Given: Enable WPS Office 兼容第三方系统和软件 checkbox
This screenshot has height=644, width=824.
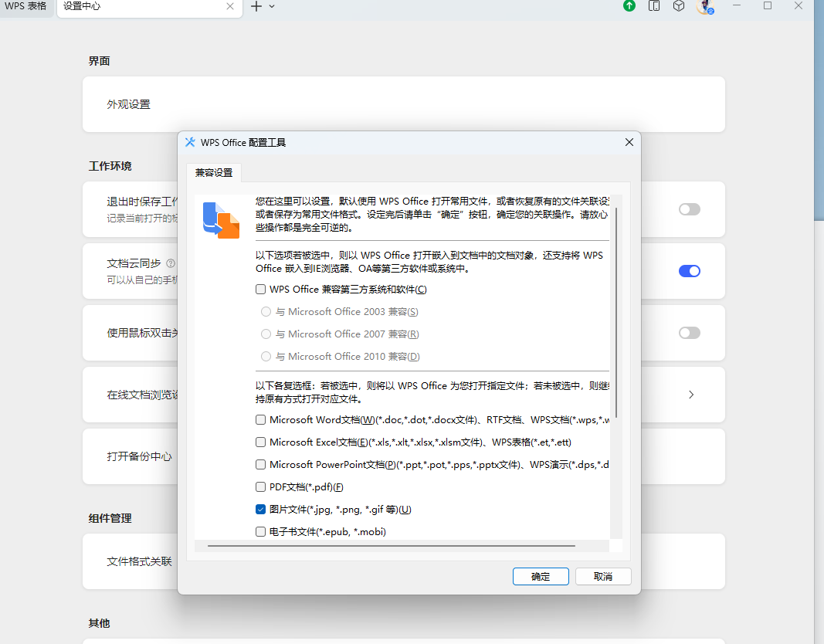Looking at the screenshot, I should pos(261,290).
